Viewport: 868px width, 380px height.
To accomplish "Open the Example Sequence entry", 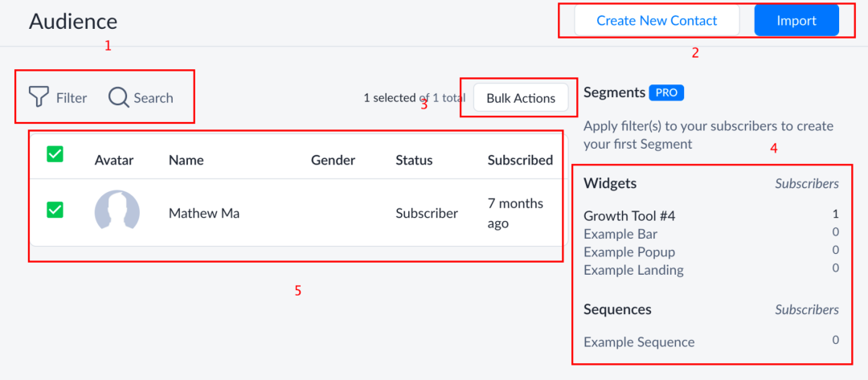I will click(x=639, y=341).
